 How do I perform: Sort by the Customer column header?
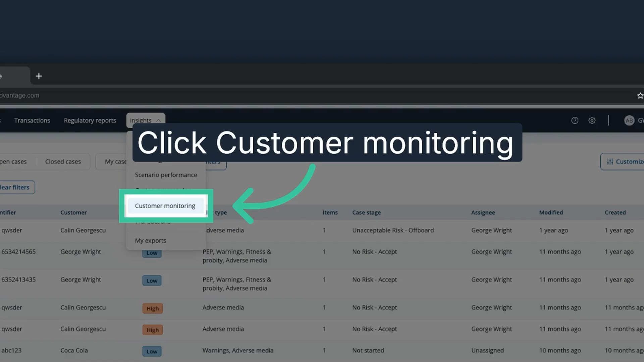pyautogui.click(x=73, y=213)
